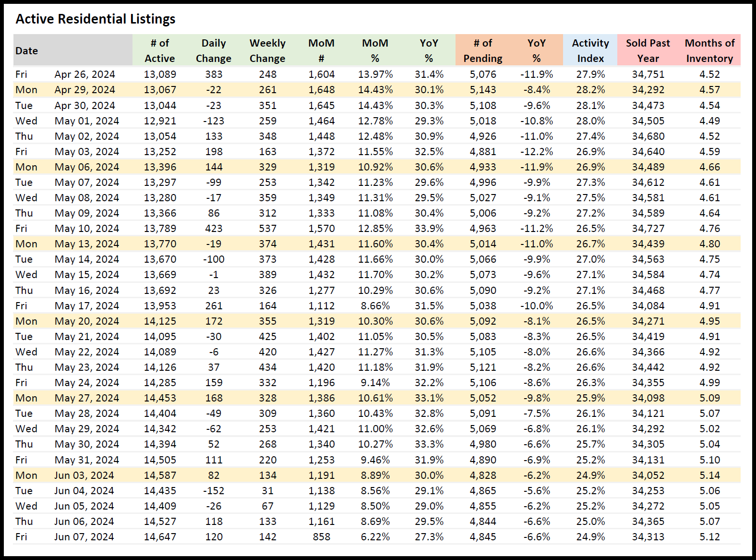This screenshot has height=560, width=756.
Task: Select the Sold Past Year header
Action: click(x=648, y=50)
